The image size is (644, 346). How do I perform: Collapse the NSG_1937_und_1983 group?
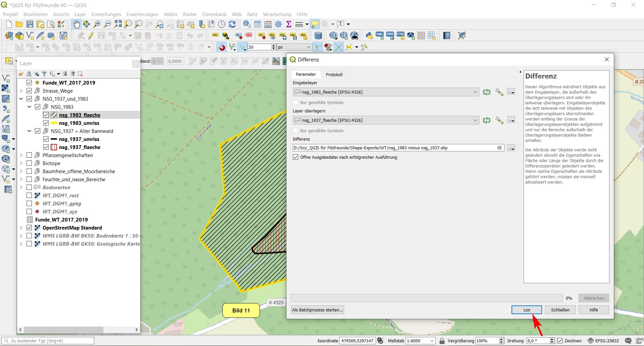[21, 99]
